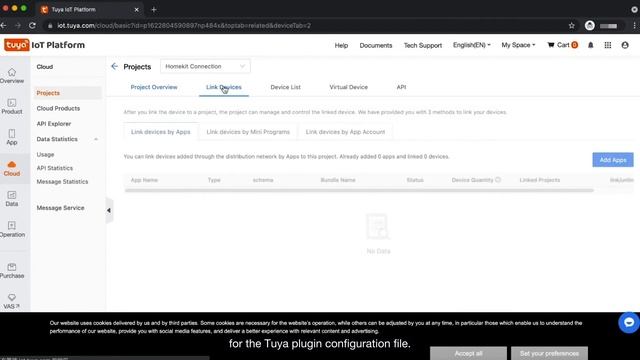Open the Homekit Connection project dropdown

pos(205,66)
